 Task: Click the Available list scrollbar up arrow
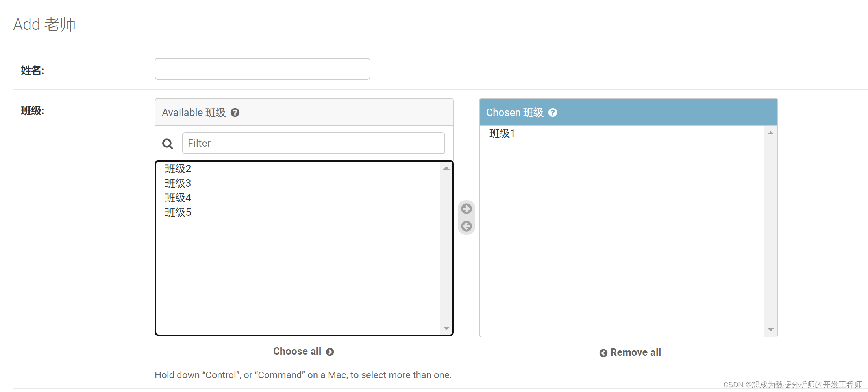coord(446,169)
